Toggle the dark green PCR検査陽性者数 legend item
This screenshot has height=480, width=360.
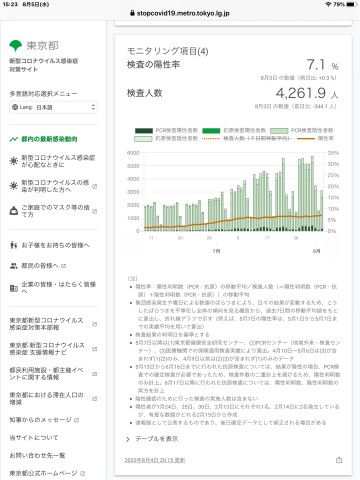coord(166,130)
